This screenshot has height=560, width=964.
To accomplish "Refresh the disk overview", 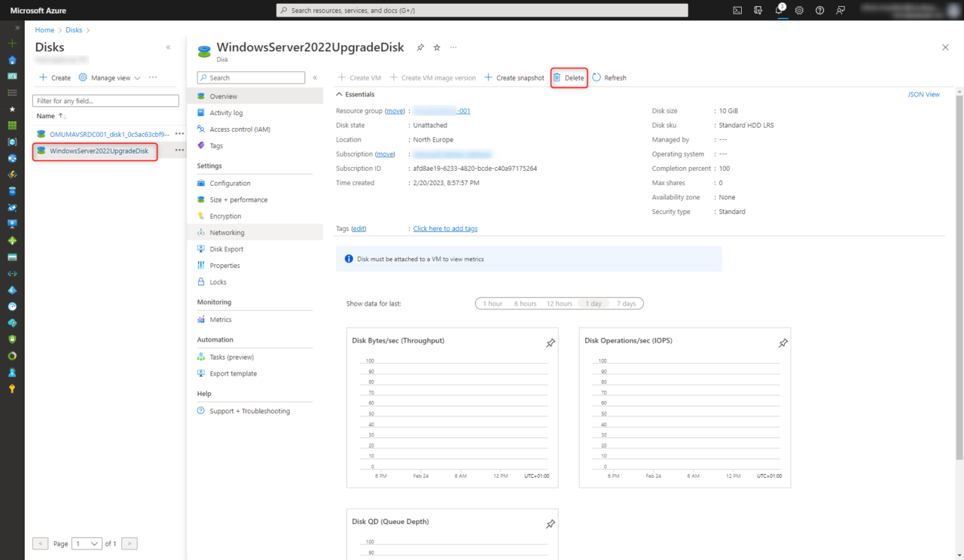I will [609, 78].
